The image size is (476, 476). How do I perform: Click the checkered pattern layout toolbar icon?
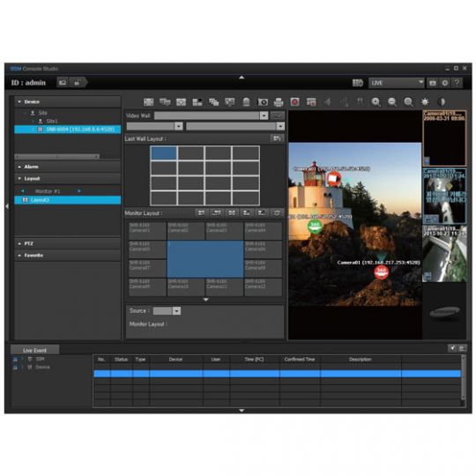197,102
